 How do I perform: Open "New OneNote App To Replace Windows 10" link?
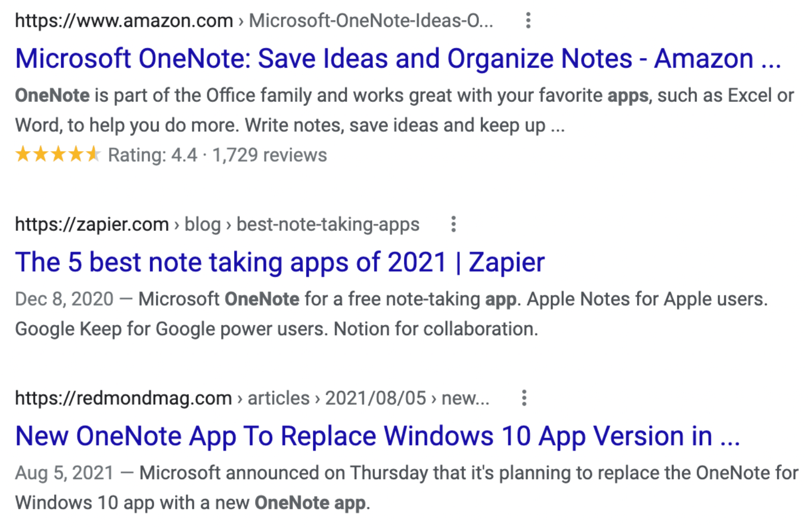[x=377, y=436]
